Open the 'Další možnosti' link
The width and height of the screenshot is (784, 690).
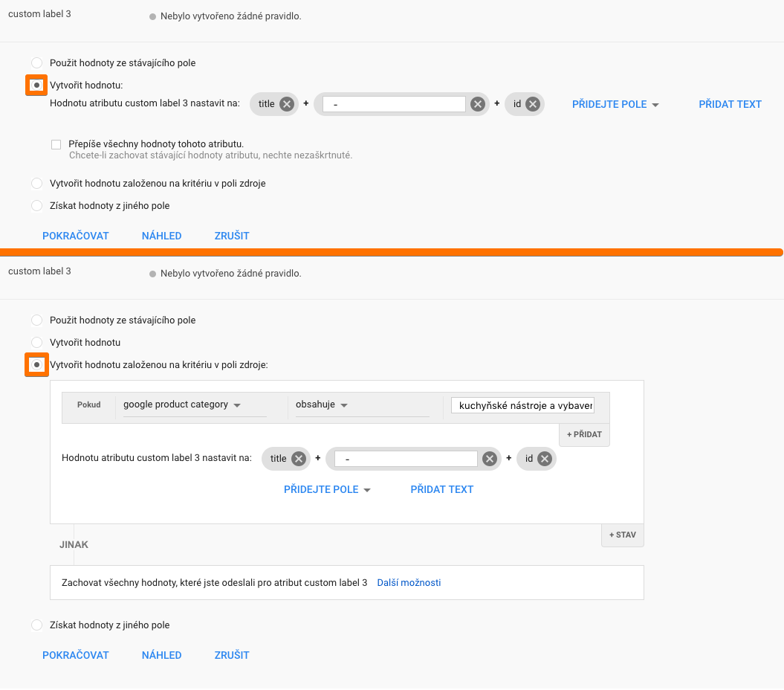click(x=409, y=583)
